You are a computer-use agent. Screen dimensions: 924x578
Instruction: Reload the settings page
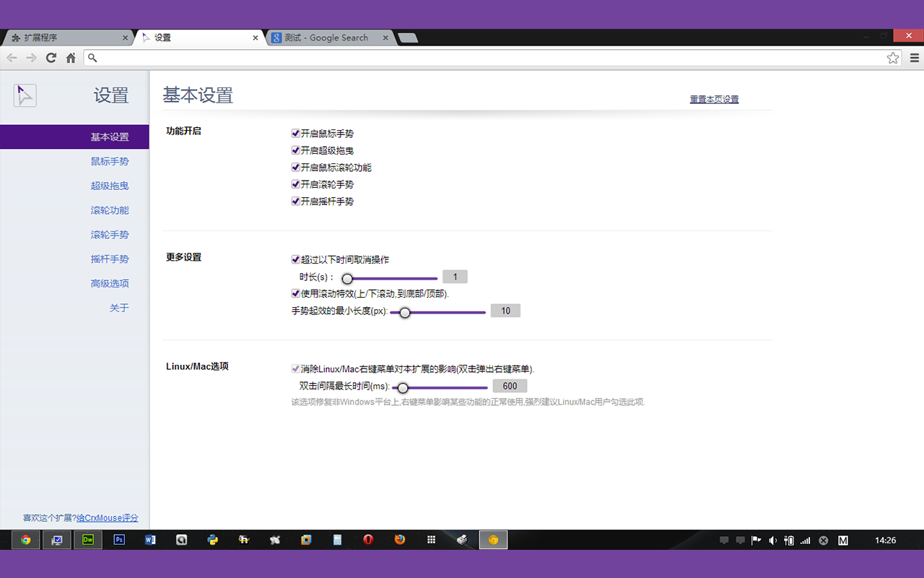[x=51, y=58]
